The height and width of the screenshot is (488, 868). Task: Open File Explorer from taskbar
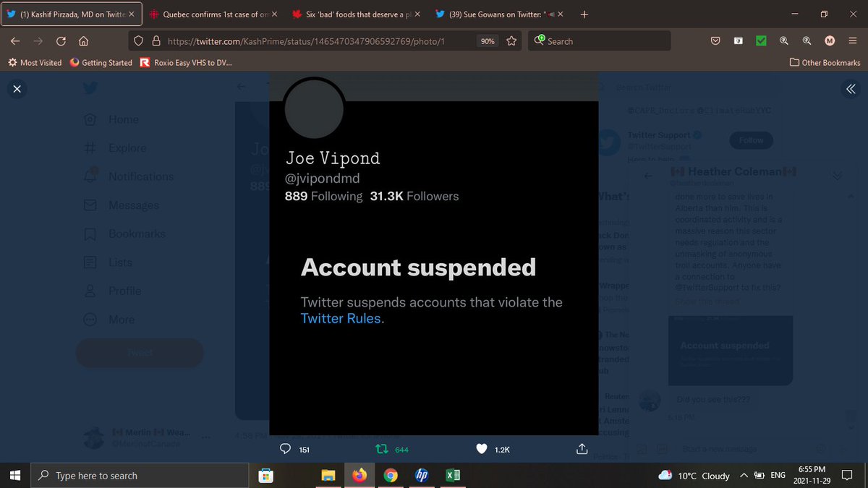pos(328,475)
